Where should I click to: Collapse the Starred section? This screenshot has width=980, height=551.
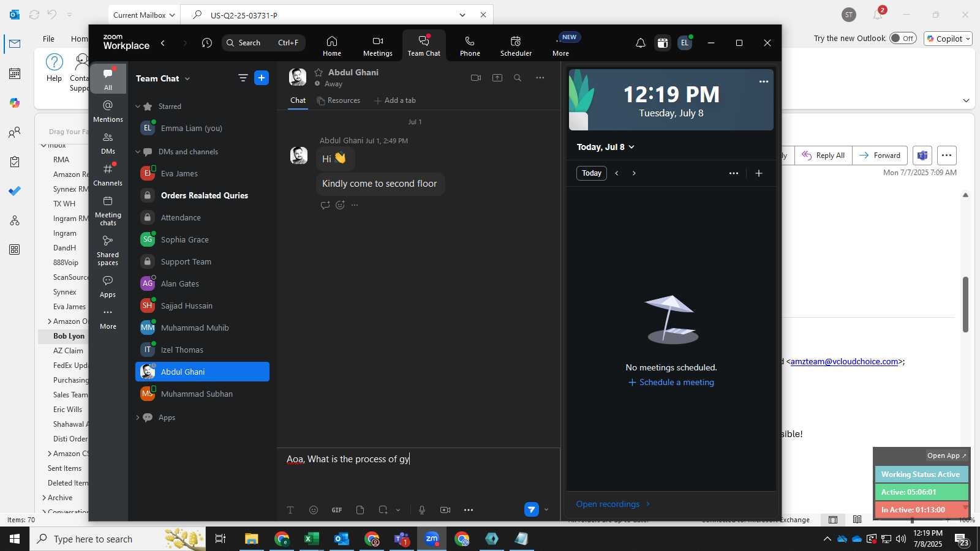[x=138, y=107]
